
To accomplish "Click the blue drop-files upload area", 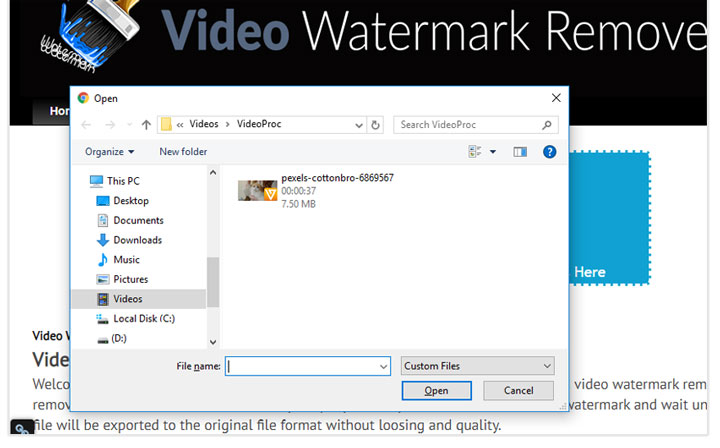I will 609,218.
